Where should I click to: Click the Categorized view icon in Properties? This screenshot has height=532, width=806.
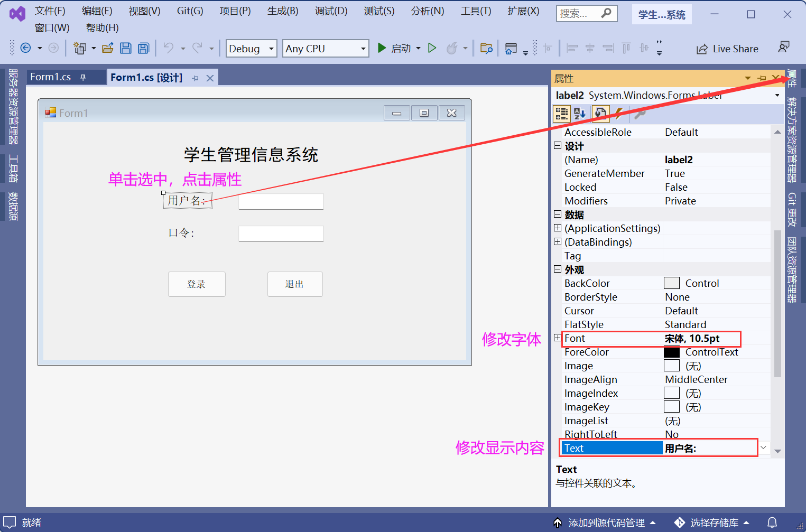(561, 113)
